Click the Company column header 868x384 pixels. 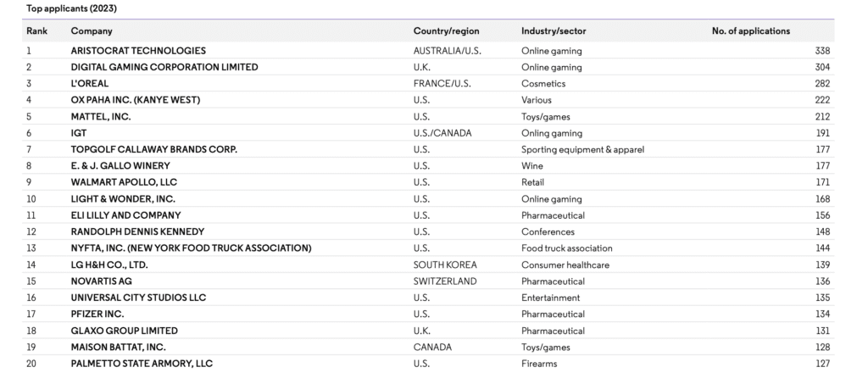[92, 31]
